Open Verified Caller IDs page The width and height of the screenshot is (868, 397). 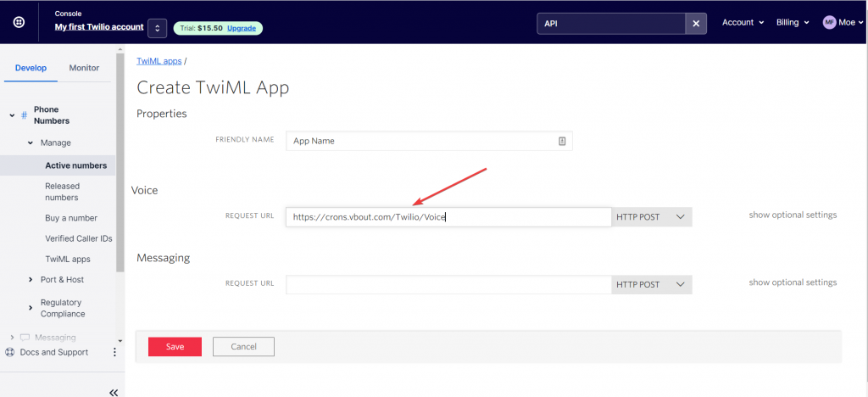pos(79,238)
